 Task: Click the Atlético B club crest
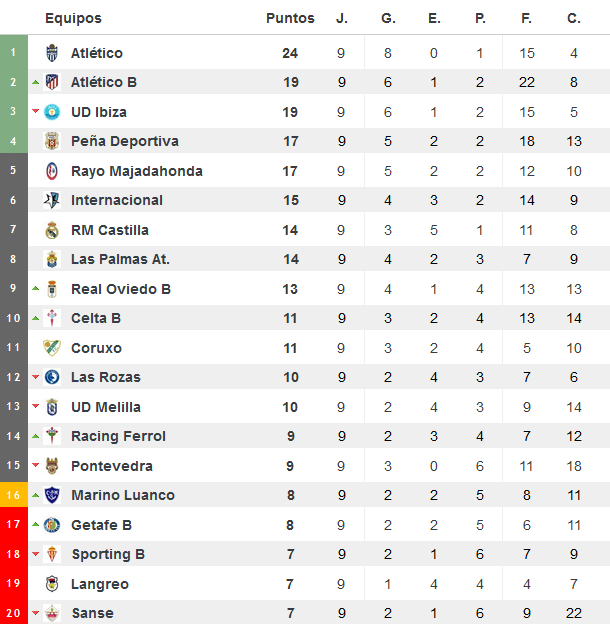click(52, 82)
